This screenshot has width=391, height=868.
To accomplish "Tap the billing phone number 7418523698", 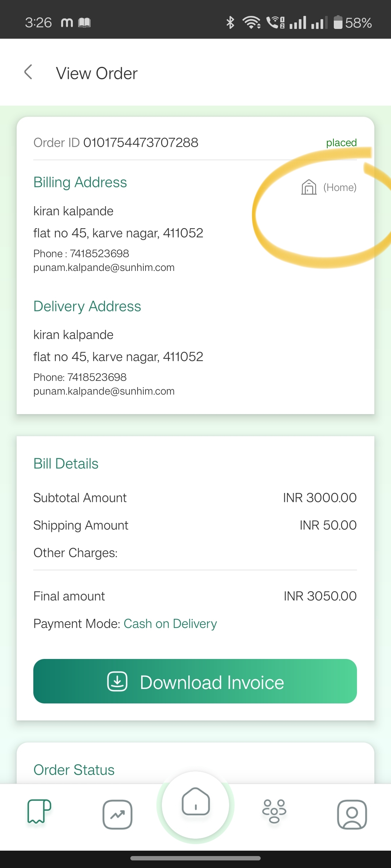I will [x=100, y=254].
